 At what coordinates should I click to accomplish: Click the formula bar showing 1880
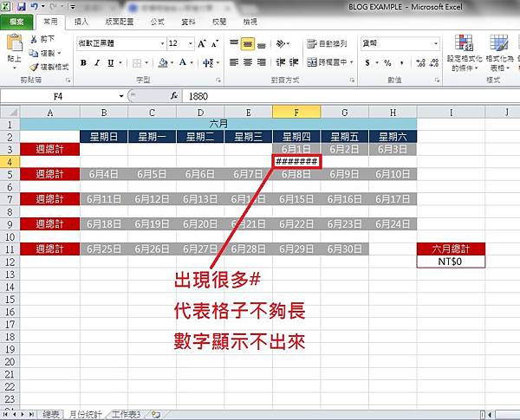coord(351,96)
